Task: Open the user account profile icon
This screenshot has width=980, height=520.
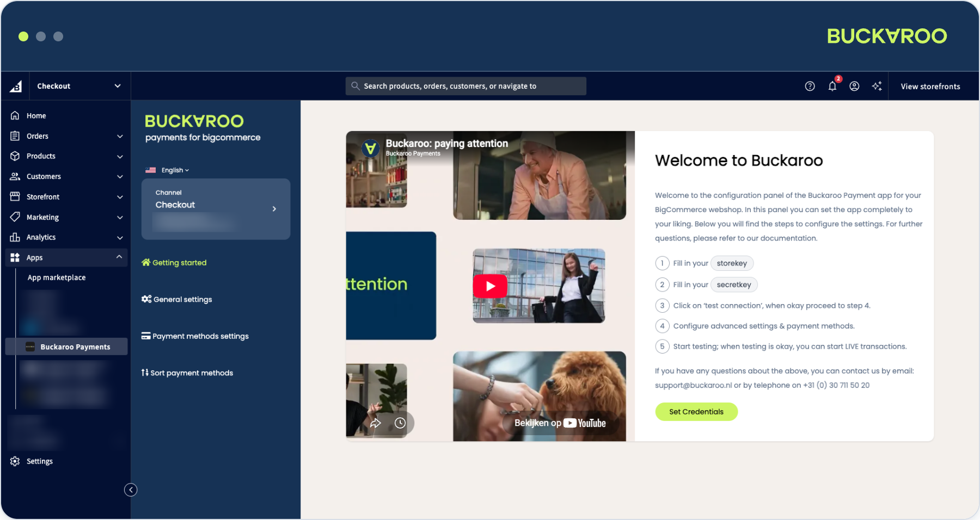Action: coord(854,86)
